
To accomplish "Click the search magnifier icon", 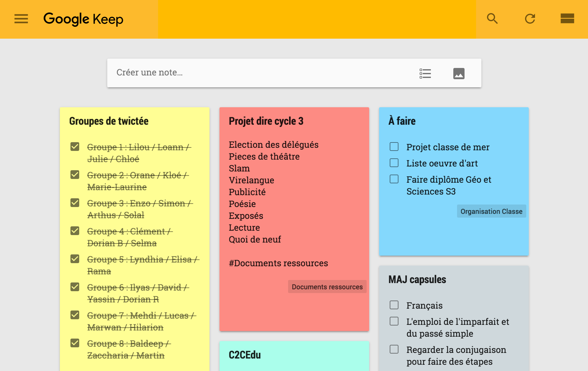I will click(492, 19).
